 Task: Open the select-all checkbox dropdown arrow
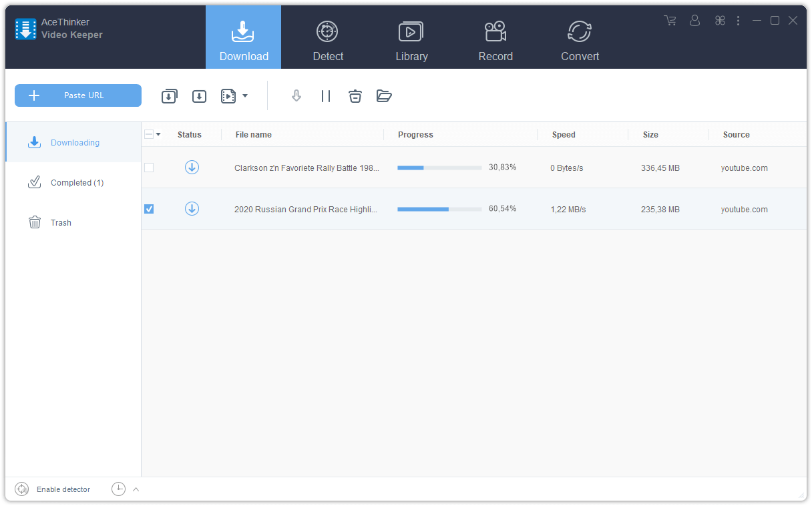pyautogui.click(x=158, y=134)
